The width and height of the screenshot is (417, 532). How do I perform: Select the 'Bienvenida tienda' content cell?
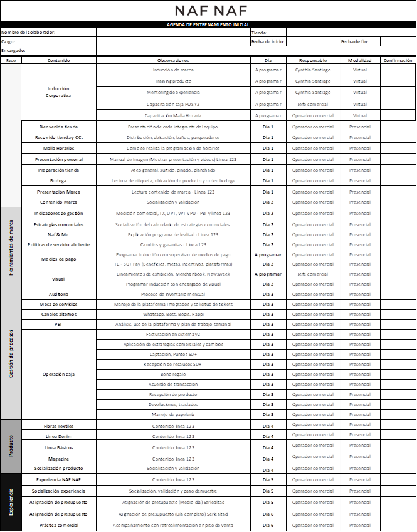[59, 127]
